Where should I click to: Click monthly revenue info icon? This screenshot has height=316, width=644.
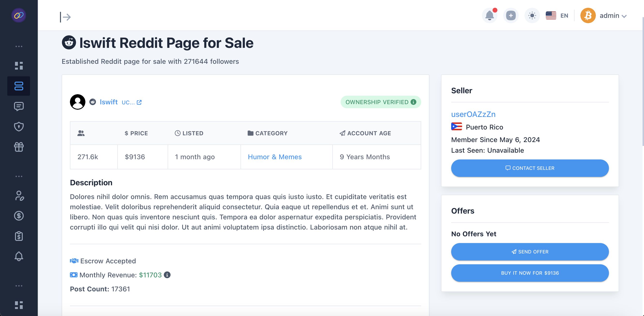coord(167,275)
